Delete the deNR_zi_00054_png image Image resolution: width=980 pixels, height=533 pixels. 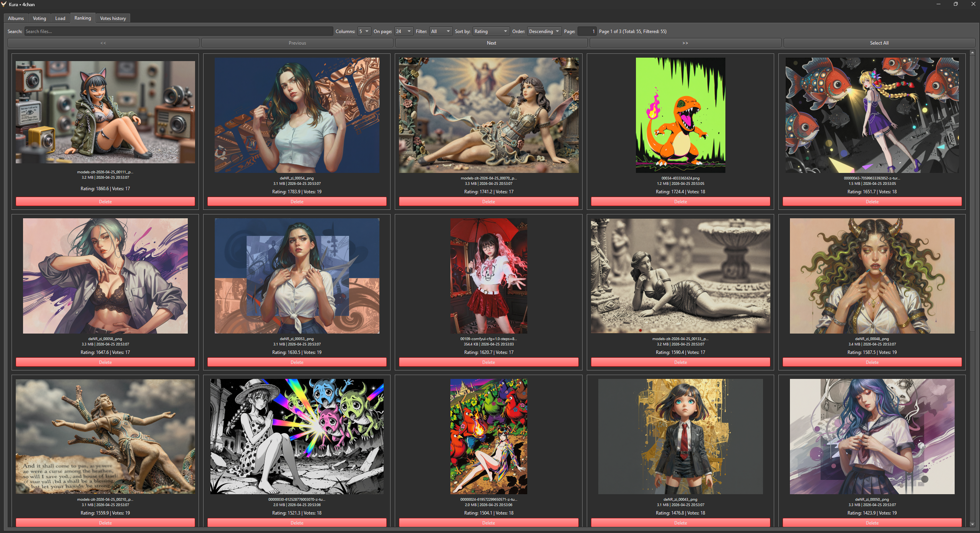(297, 202)
